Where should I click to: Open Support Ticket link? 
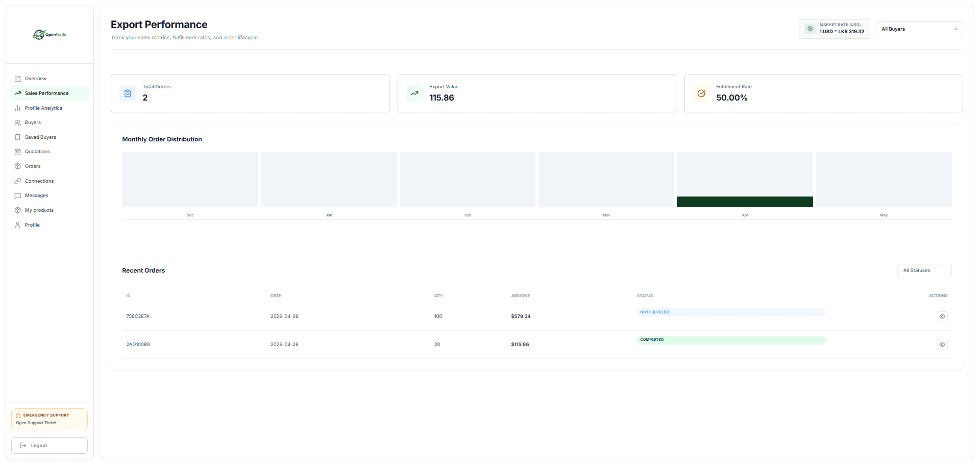[36, 423]
